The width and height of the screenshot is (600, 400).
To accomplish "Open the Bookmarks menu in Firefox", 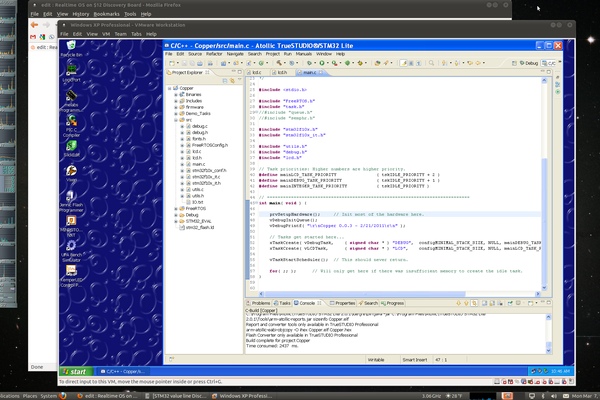I will click(106, 14).
